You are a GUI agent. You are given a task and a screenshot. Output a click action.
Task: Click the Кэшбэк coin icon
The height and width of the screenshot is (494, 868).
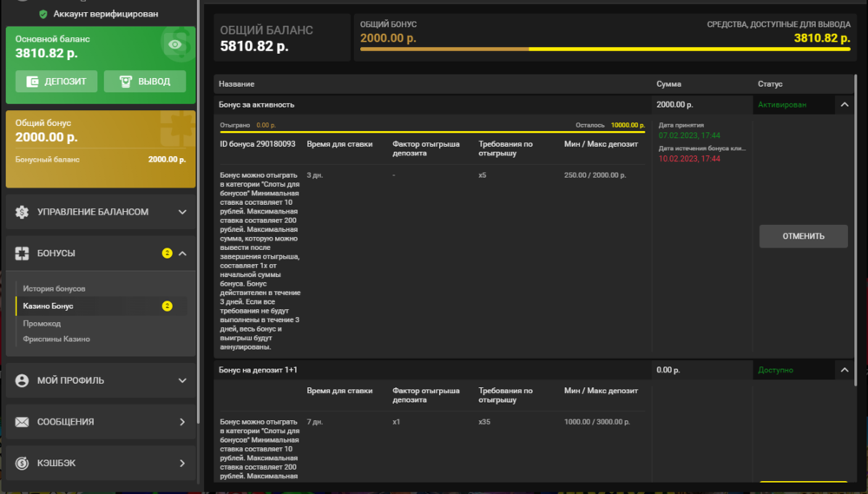(x=22, y=463)
